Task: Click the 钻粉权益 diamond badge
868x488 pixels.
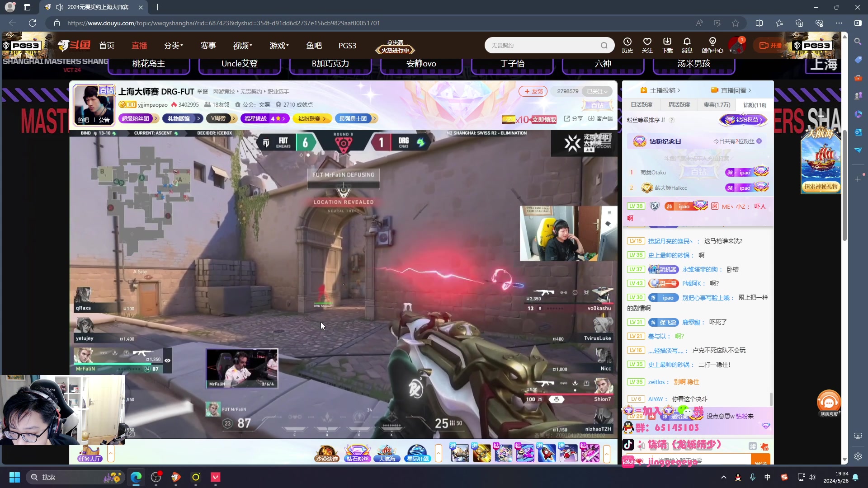Action: [x=744, y=120]
